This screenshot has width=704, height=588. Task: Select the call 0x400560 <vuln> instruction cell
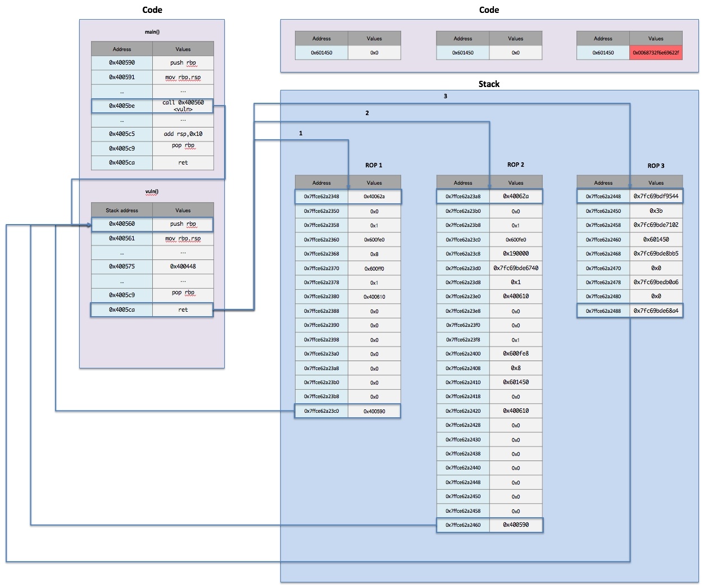click(x=183, y=106)
